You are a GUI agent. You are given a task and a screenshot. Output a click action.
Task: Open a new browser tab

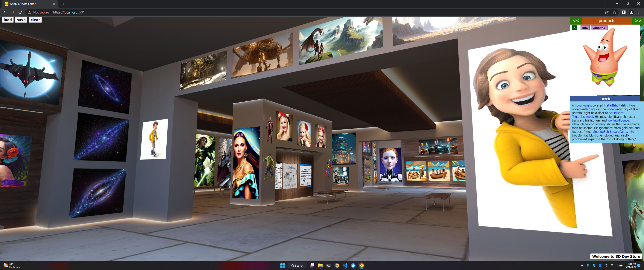(x=63, y=4)
